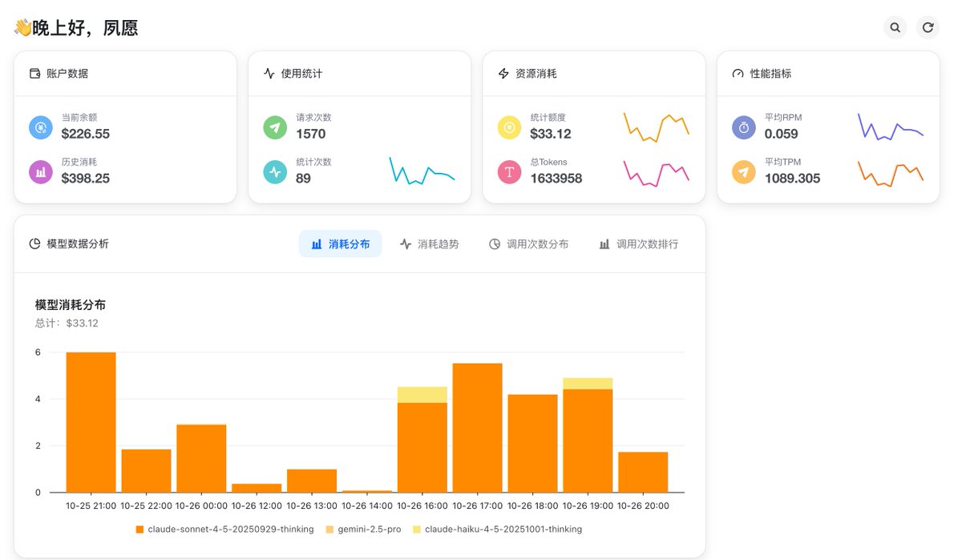The height and width of the screenshot is (560, 962).
Task: Click the value $398.25
Action: (x=86, y=178)
